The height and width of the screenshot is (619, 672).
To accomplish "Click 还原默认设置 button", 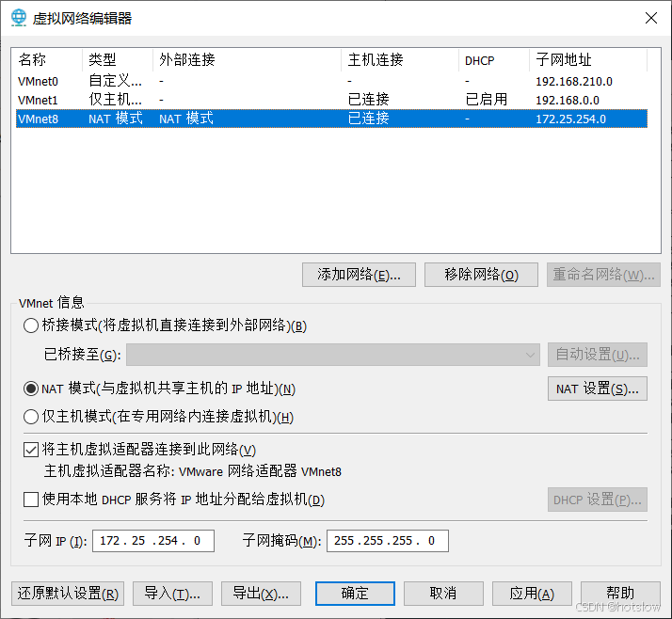I will (x=68, y=594).
